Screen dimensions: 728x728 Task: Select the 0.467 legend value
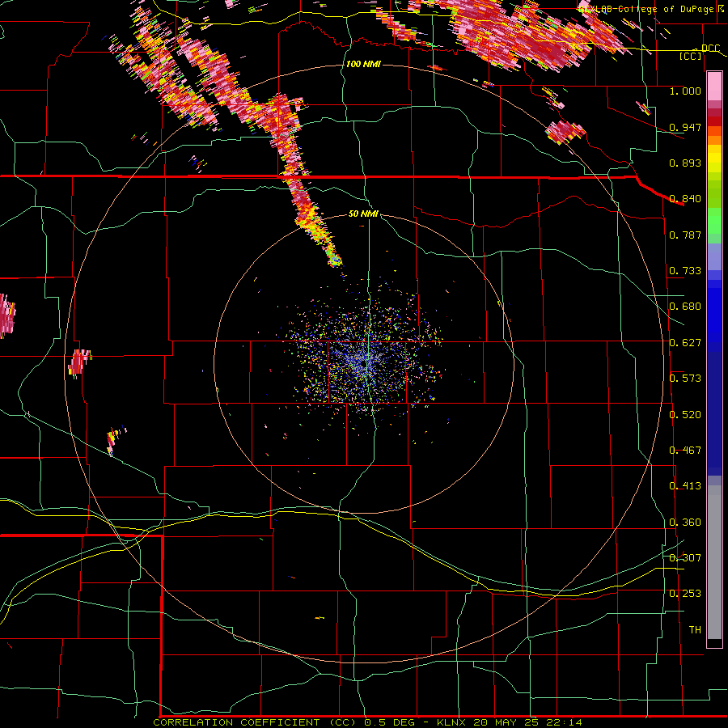(x=685, y=451)
